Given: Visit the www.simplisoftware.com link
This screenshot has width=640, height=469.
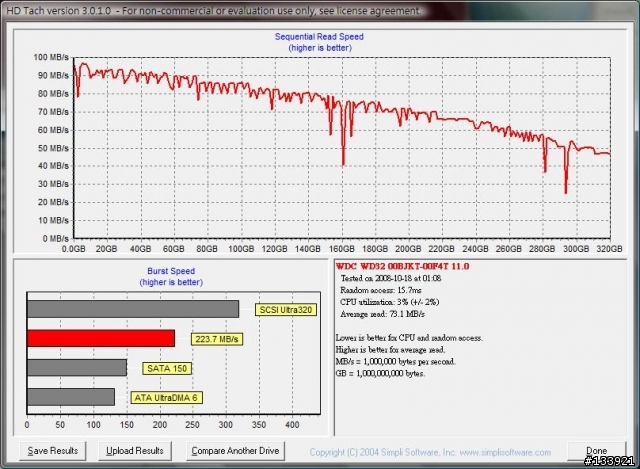Looking at the screenshot, I should pos(505,452).
